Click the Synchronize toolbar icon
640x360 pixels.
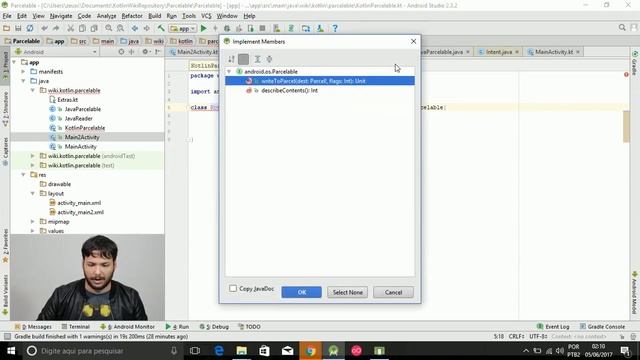point(30,28)
